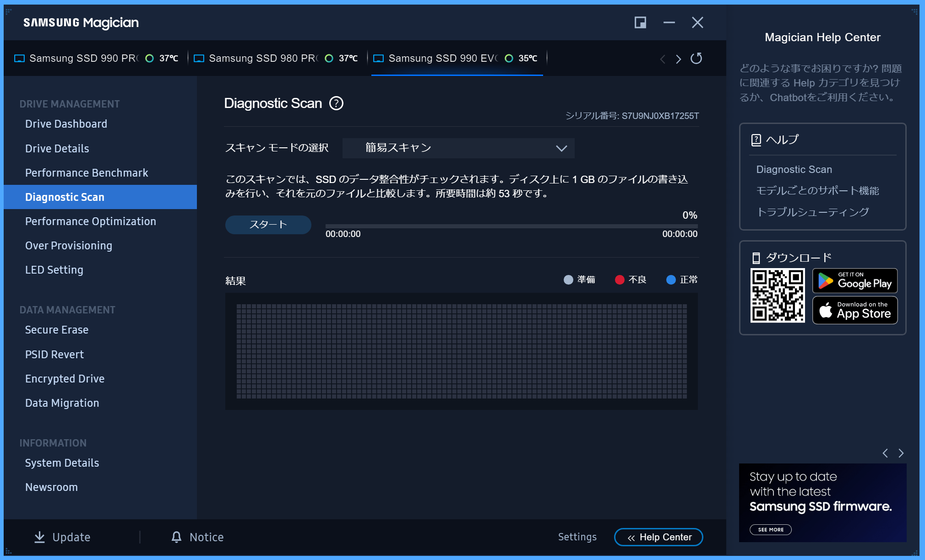Click the drive icon on the Samsung SSD 980 PRO tab
Screen dimensions: 925x560
click(199, 59)
